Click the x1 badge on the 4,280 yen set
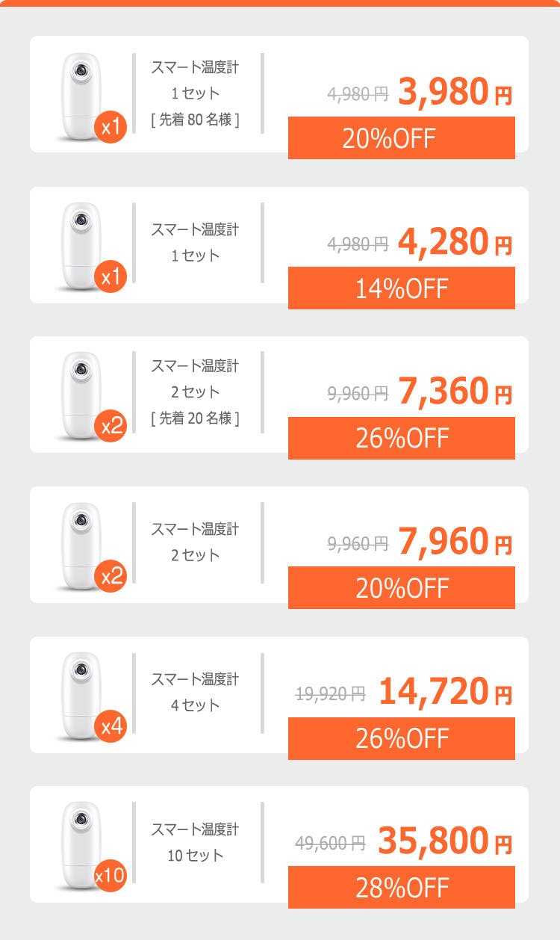This screenshot has height=940, width=560. (x=111, y=277)
